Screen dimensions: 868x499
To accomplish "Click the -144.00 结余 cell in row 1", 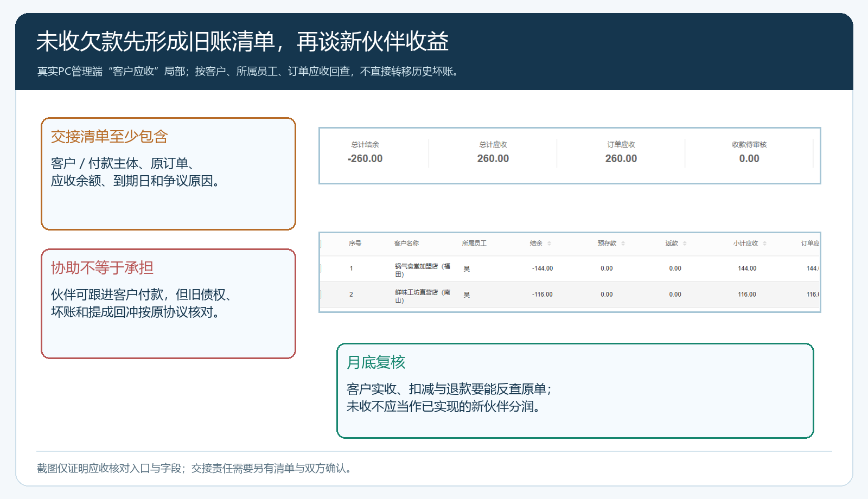I will pyautogui.click(x=542, y=268).
